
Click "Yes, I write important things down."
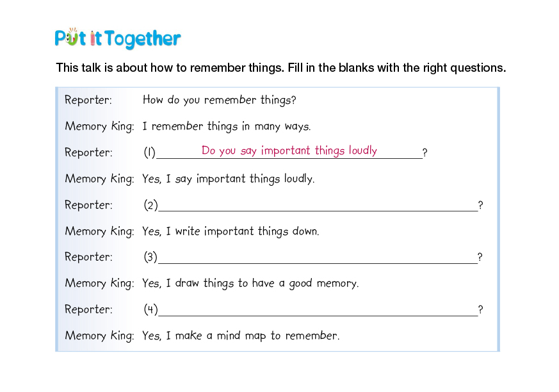click(x=231, y=231)
